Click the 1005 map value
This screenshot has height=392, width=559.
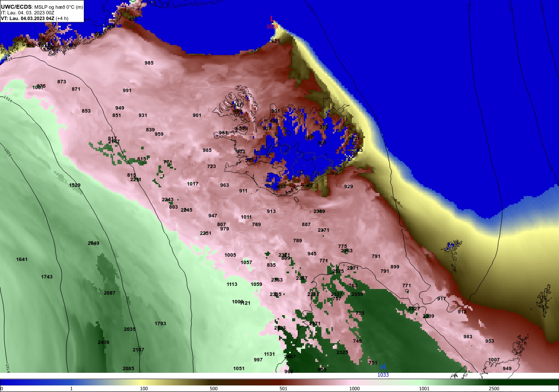pyautogui.click(x=230, y=255)
